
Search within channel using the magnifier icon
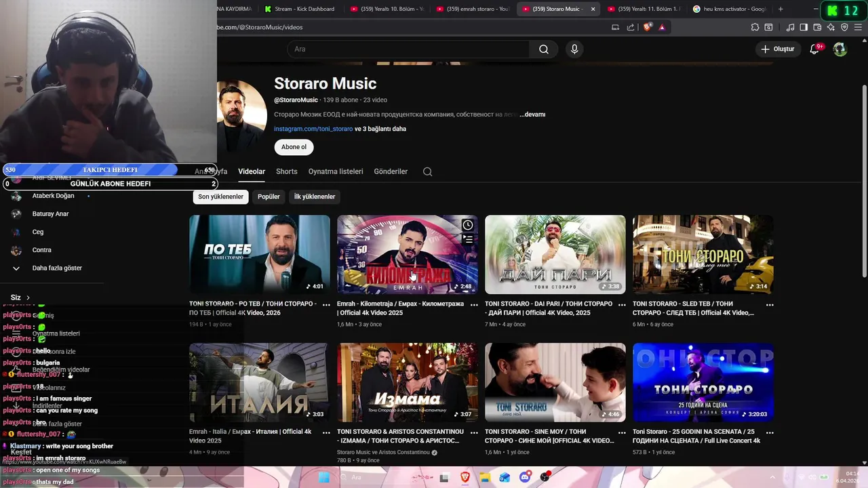427,171
